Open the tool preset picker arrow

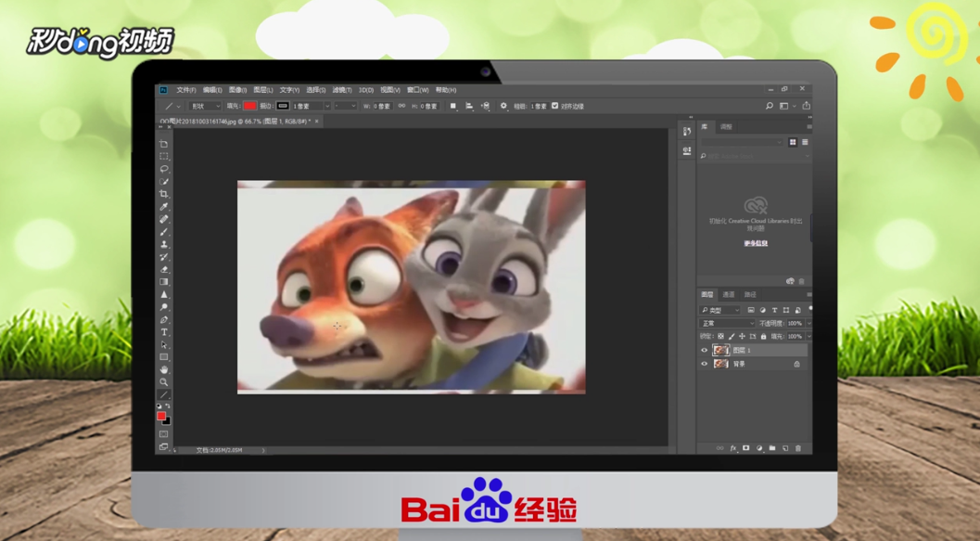(178, 107)
